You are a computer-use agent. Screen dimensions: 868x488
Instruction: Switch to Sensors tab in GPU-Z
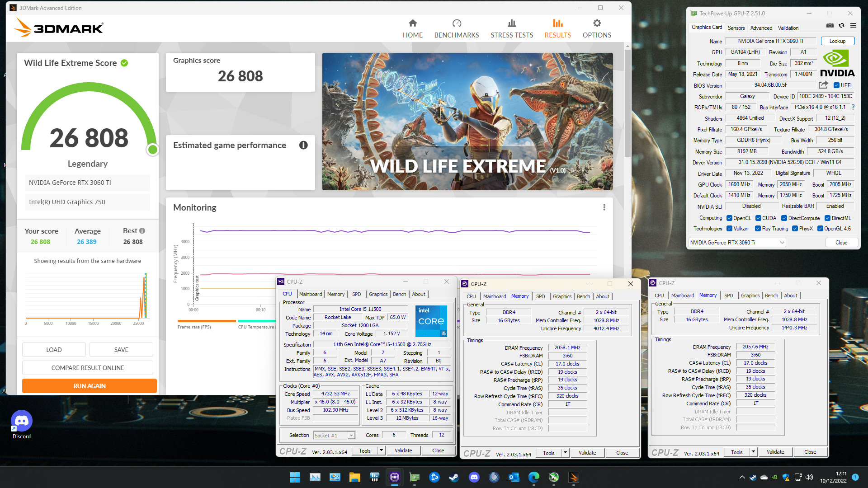[736, 28]
